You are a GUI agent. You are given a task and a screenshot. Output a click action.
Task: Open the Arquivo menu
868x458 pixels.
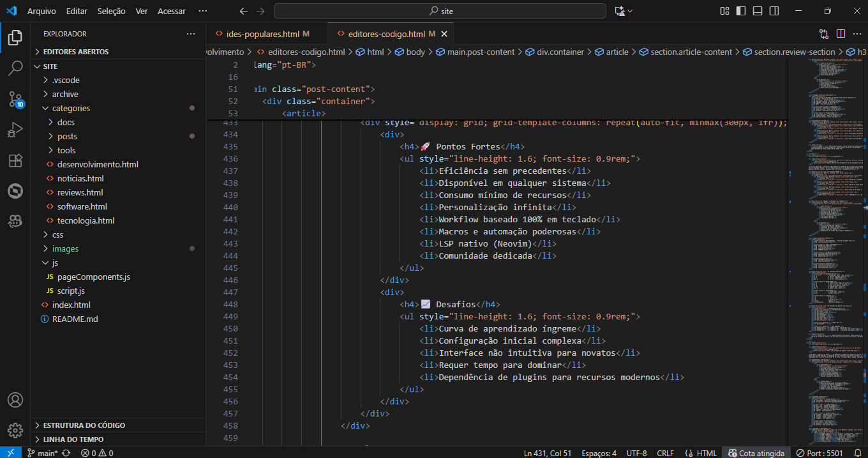pos(43,11)
